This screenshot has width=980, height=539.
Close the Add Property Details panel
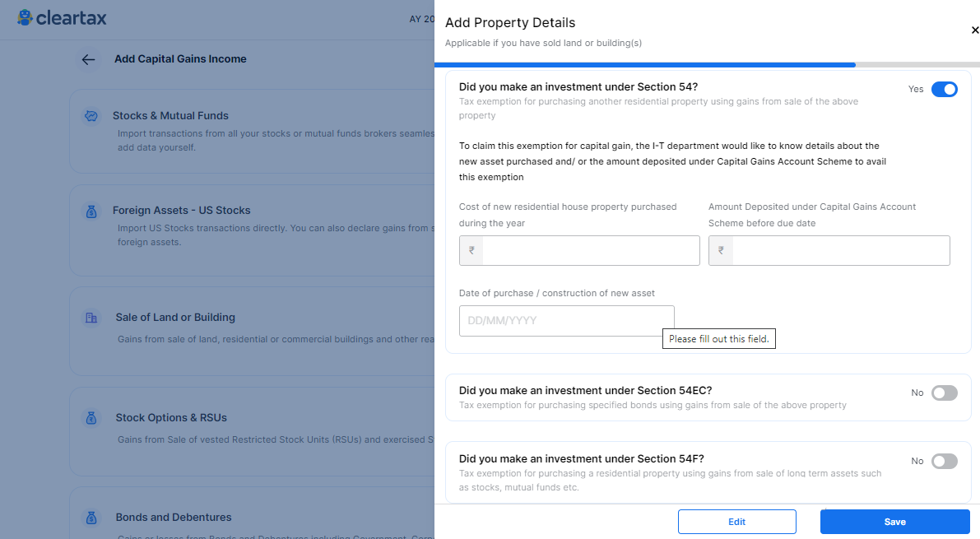[x=974, y=30]
